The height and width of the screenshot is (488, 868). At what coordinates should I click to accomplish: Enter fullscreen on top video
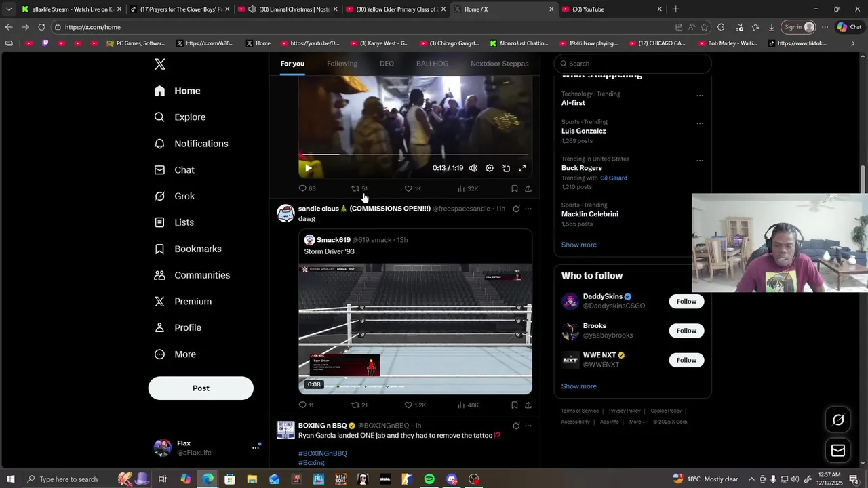click(522, 168)
